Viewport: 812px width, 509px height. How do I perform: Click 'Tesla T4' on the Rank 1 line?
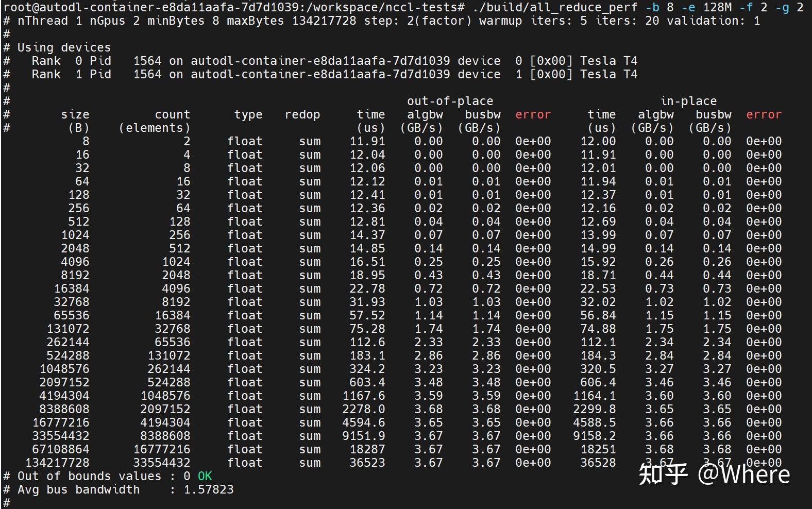pyautogui.click(x=608, y=74)
